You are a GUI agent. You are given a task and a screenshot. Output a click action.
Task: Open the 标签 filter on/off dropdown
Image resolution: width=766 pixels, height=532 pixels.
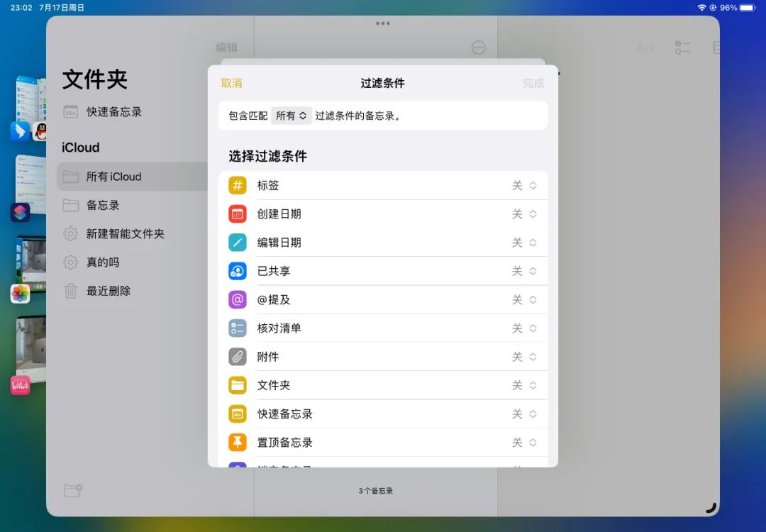point(525,185)
